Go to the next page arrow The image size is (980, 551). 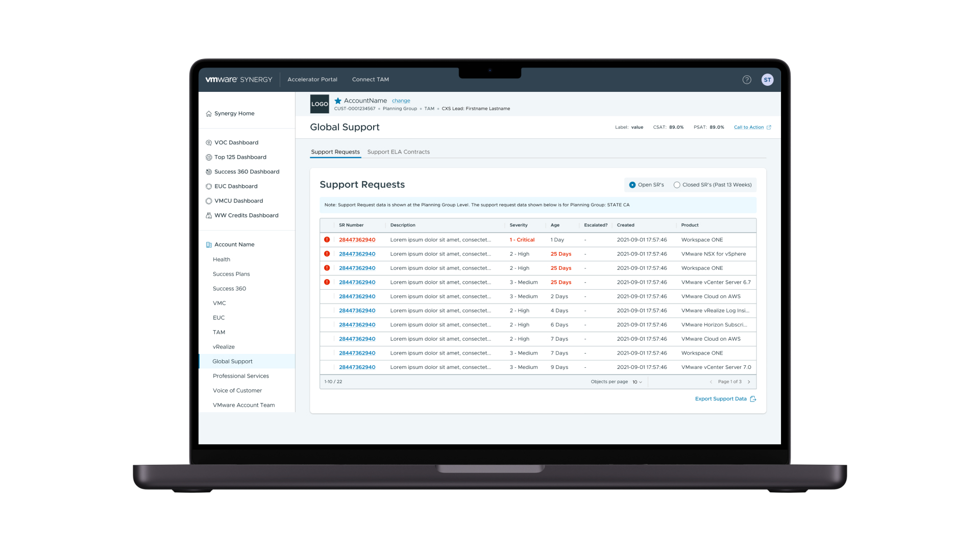[749, 382]
